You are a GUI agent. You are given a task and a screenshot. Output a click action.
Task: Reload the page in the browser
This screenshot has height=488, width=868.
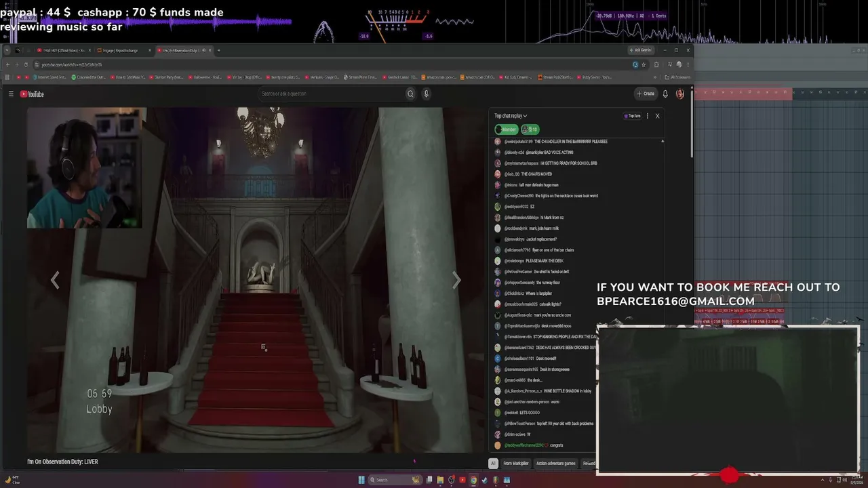pos(26,64)
